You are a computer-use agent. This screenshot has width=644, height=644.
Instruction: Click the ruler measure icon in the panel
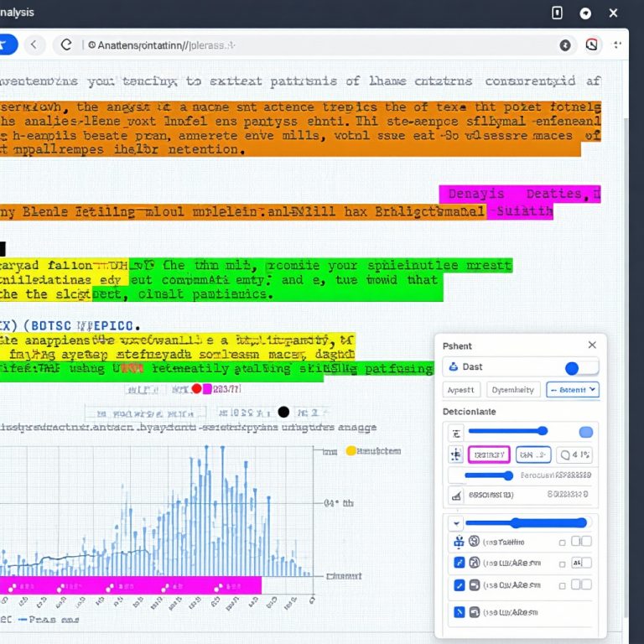point(456,496)
